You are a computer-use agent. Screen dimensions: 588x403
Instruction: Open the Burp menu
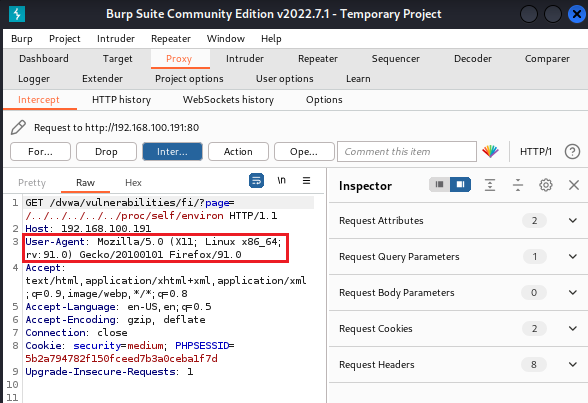[22, 39]
